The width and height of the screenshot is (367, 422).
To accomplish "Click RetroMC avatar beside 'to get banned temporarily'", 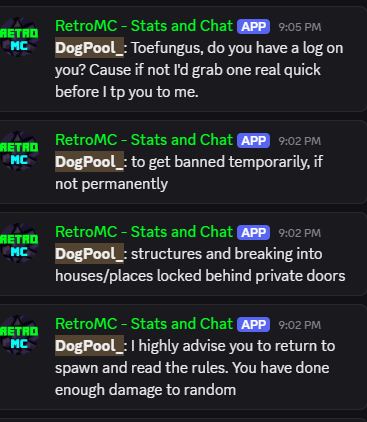I will [19, 151].
